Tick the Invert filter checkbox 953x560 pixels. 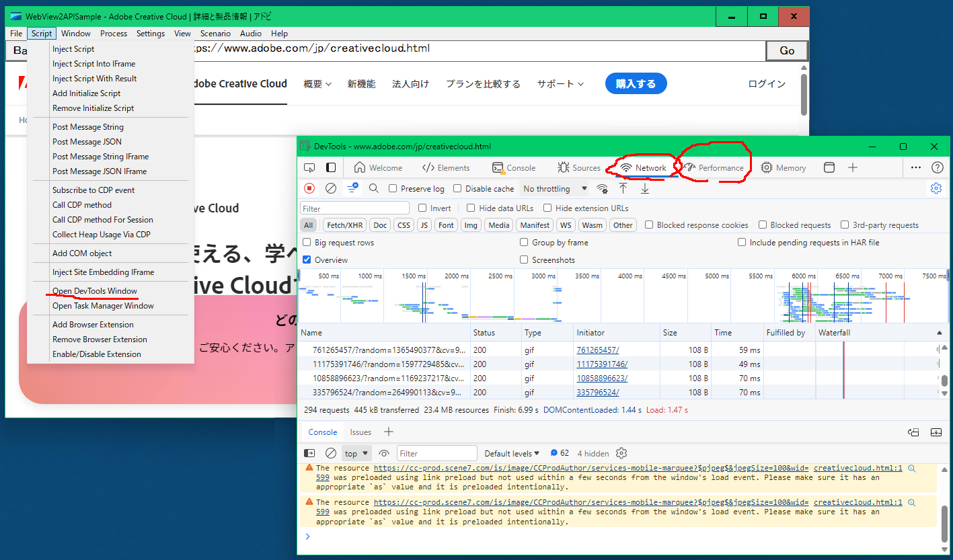(x=422, y=208)
